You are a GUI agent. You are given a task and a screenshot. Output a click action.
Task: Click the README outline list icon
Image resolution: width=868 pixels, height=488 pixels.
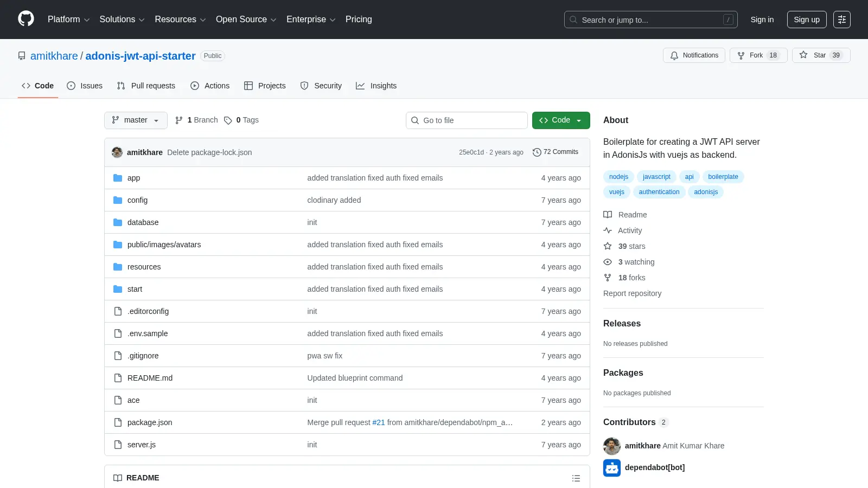tap(576, 478)
